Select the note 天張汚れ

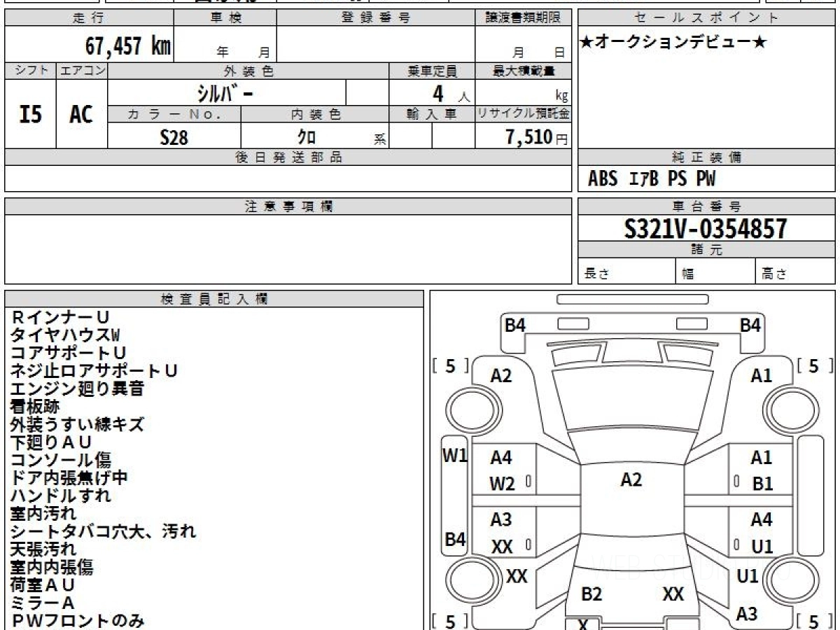43,549
